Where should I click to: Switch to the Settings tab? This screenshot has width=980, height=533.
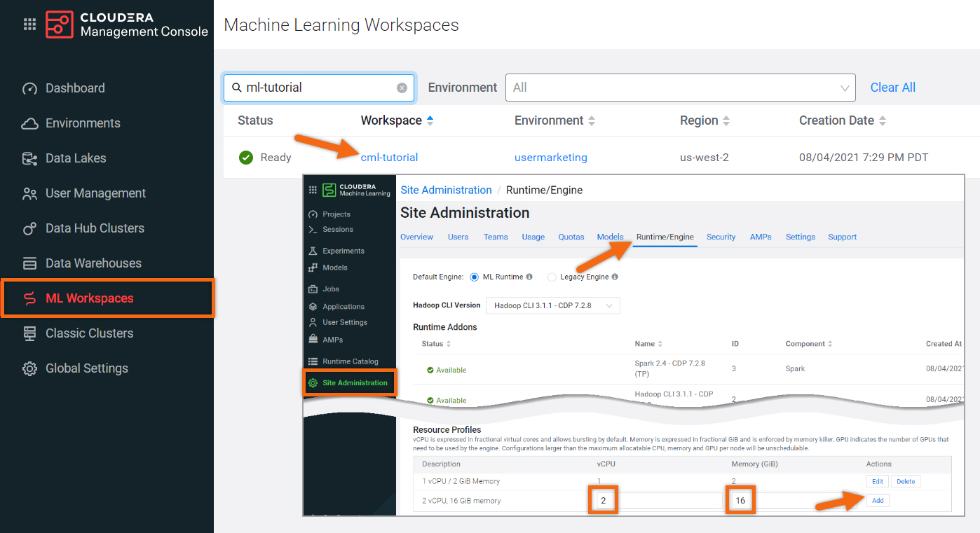coord(800,237)
